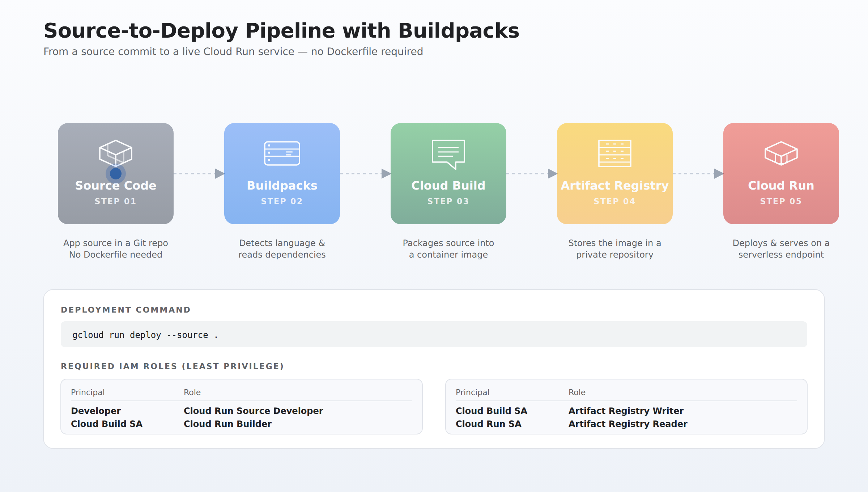Click the STEP 02 label

tap(282, 201)
